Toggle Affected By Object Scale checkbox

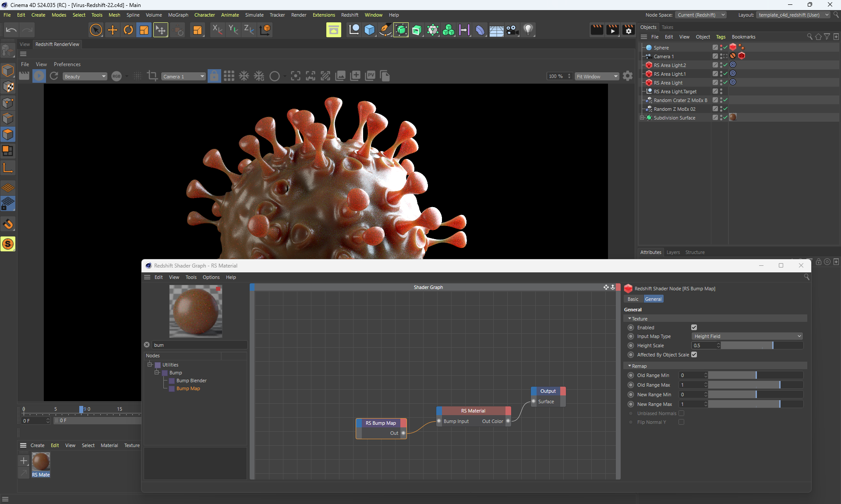[x=694, y=355]
